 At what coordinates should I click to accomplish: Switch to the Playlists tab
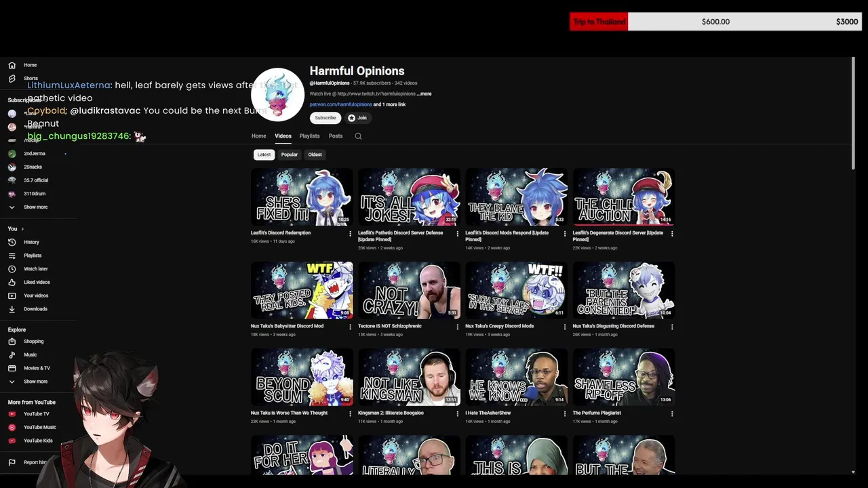point(309,136)
